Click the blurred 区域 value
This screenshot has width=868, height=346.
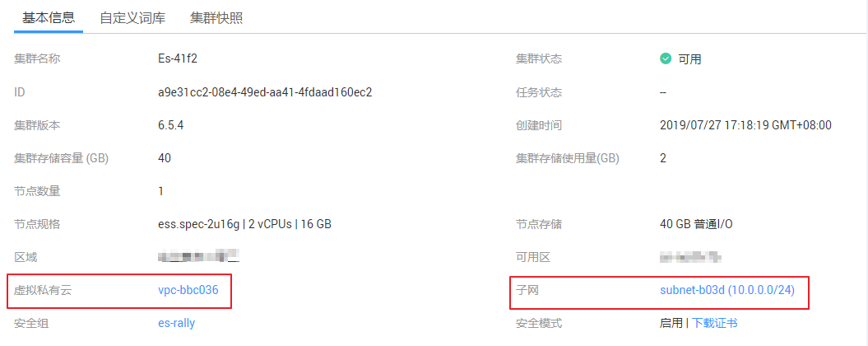[198, 257]
